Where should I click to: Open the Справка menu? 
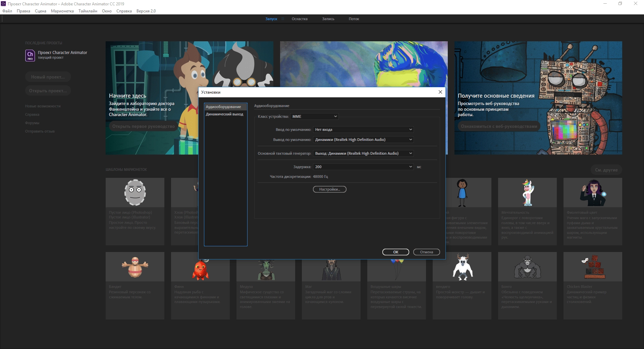(124, 11)
